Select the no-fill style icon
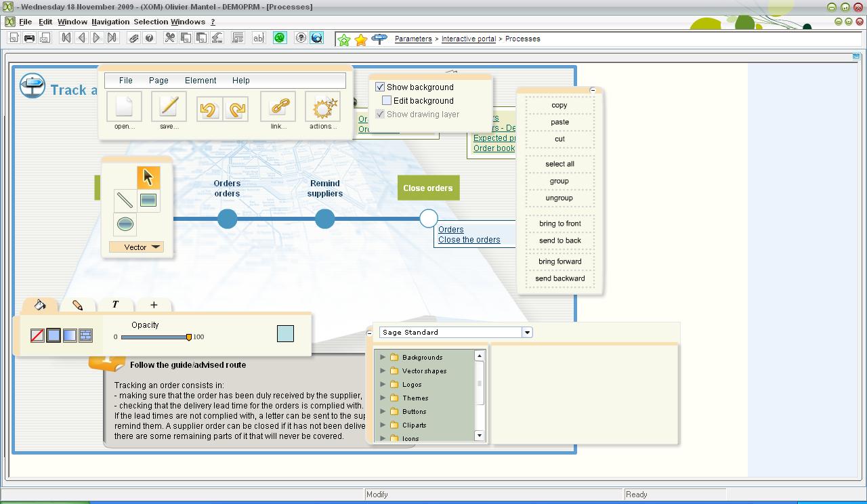This screenshot has width=867, height=504. (x=38, y=335)
